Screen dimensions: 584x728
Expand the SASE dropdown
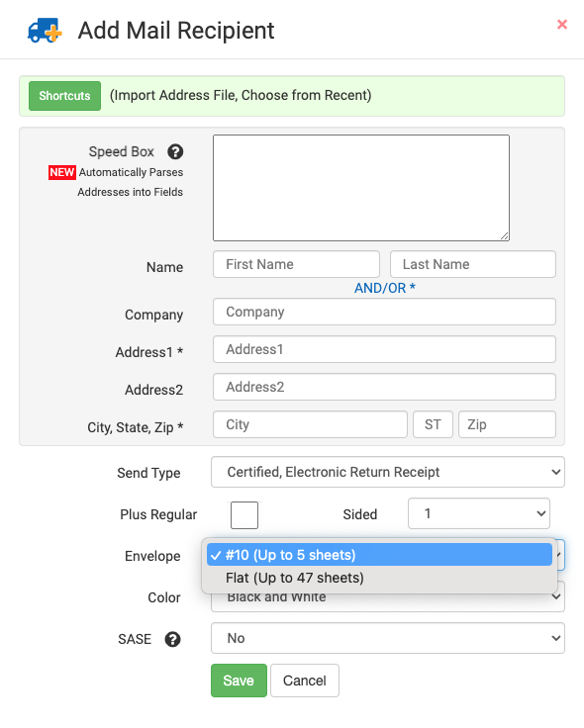(388, 638)
